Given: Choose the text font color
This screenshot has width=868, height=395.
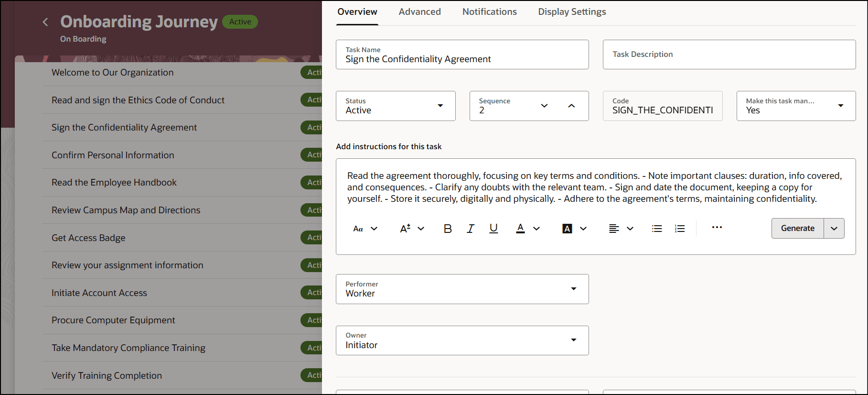Looking at the screenshot, I should tap(521, 229).
